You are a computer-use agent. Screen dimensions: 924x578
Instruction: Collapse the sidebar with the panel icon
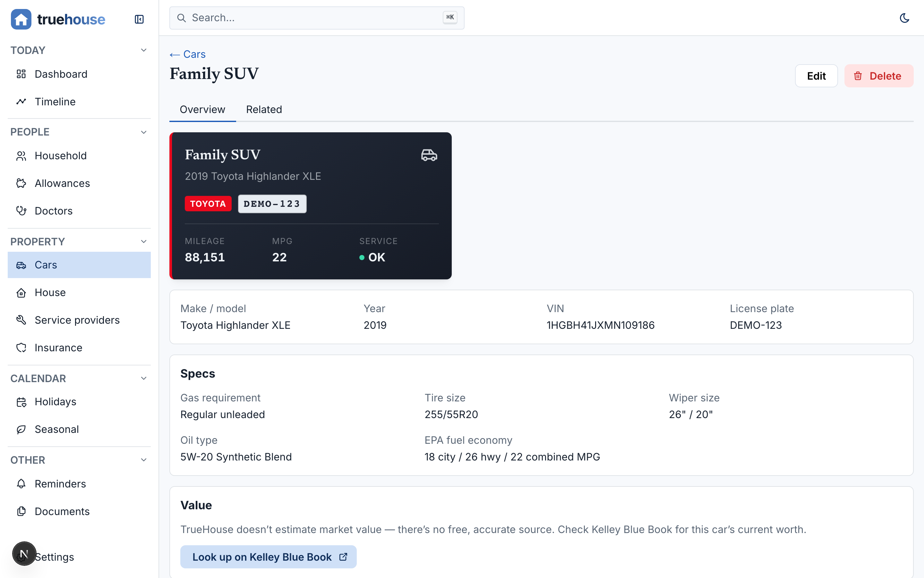139,19
